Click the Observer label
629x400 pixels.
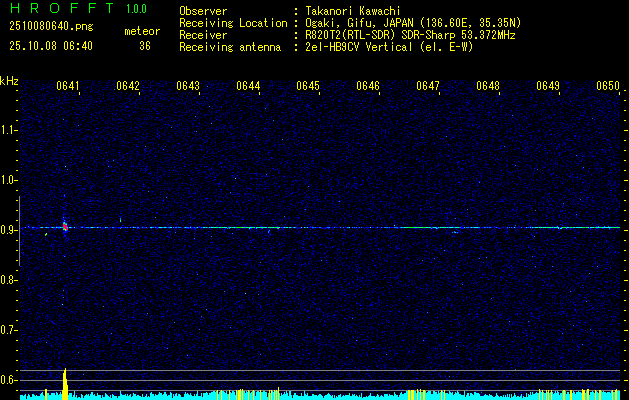[203, 11]
